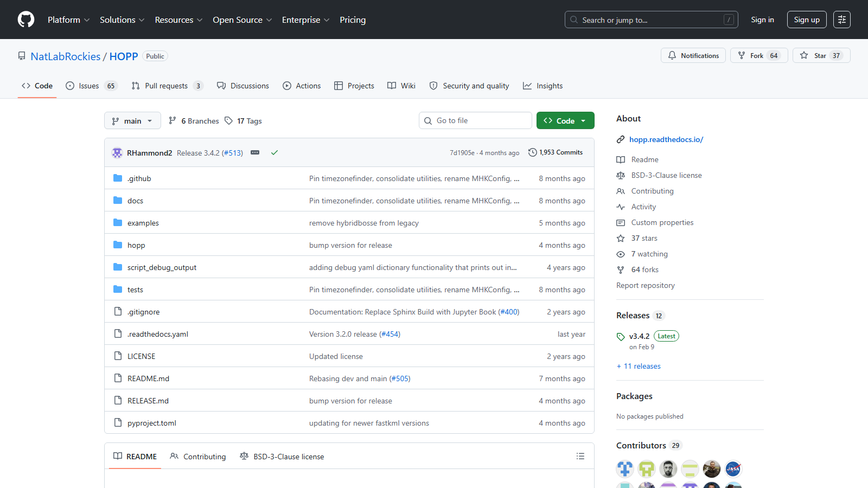The image size is (868, 488).
Task: Open the RELEASE.md file
Action: click(x=148, y=401)
